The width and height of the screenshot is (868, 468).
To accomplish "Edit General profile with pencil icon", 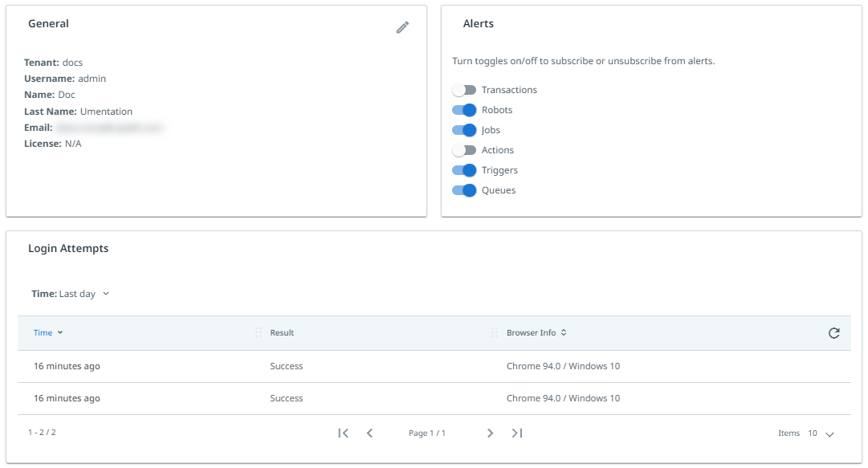I will point(402,27).
